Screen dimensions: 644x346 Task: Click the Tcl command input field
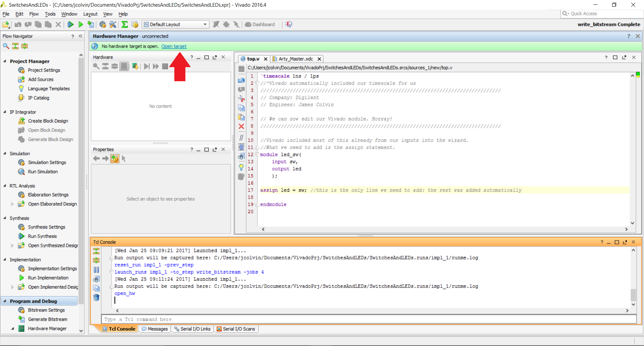369,319
